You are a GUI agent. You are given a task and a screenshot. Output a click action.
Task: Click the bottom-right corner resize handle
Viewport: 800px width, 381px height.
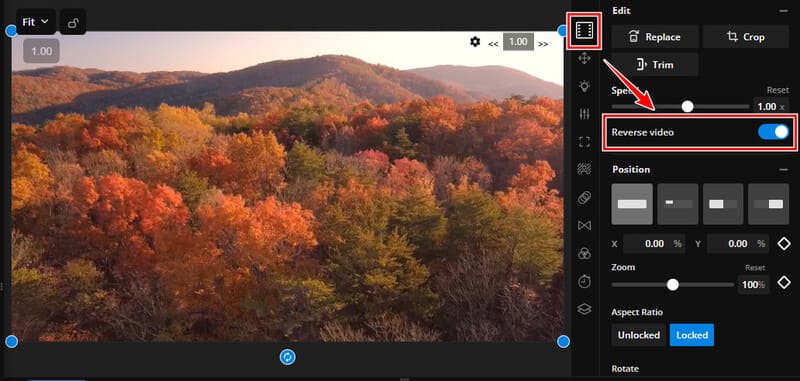563,342
